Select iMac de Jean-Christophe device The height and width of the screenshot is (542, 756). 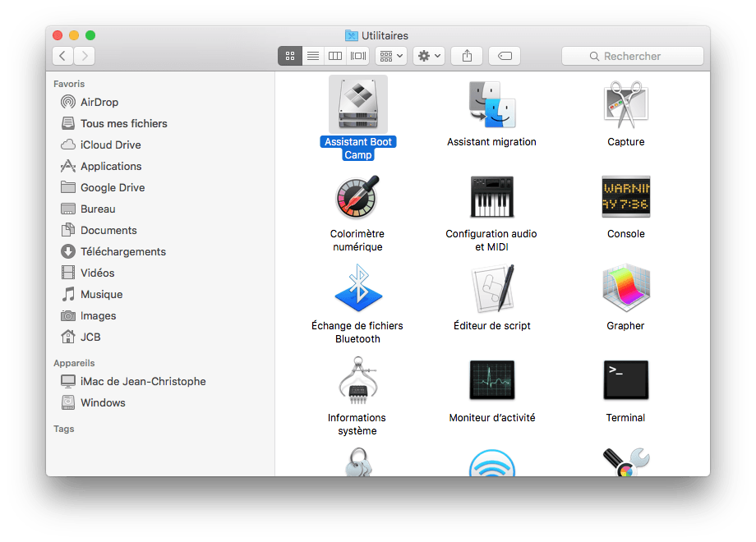(134, 381)
